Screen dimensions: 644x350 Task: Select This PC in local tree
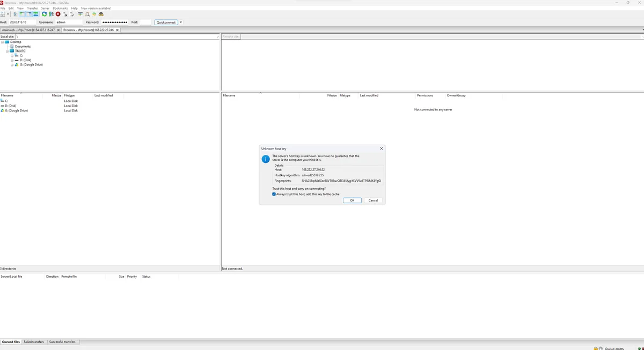click(20, 51)
